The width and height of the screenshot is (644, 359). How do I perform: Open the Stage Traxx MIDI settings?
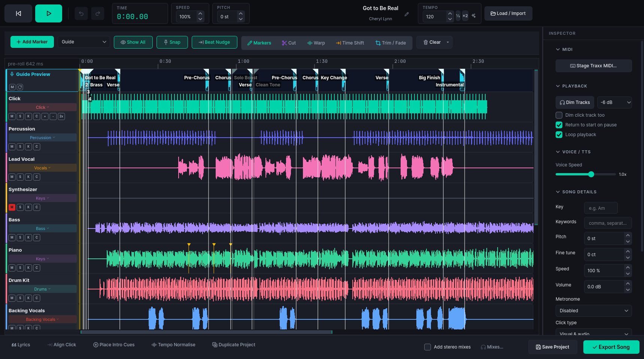click(x=593, y=66)
